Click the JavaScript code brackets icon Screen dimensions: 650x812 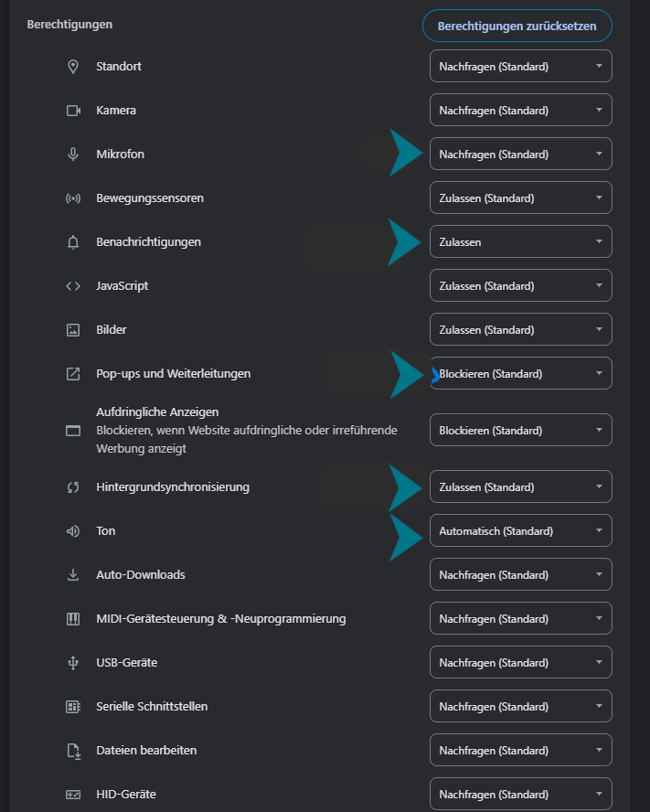coord(73,285)
